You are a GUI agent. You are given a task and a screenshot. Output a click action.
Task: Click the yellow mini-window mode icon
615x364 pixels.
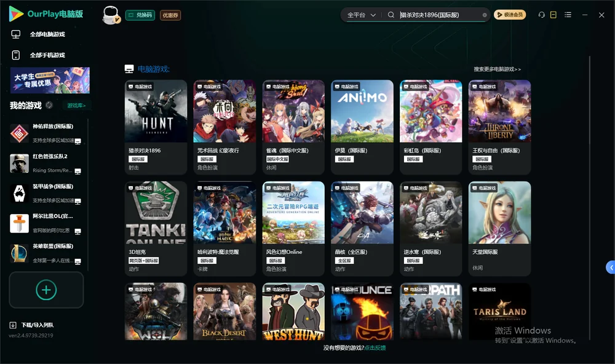coord(553,15)
